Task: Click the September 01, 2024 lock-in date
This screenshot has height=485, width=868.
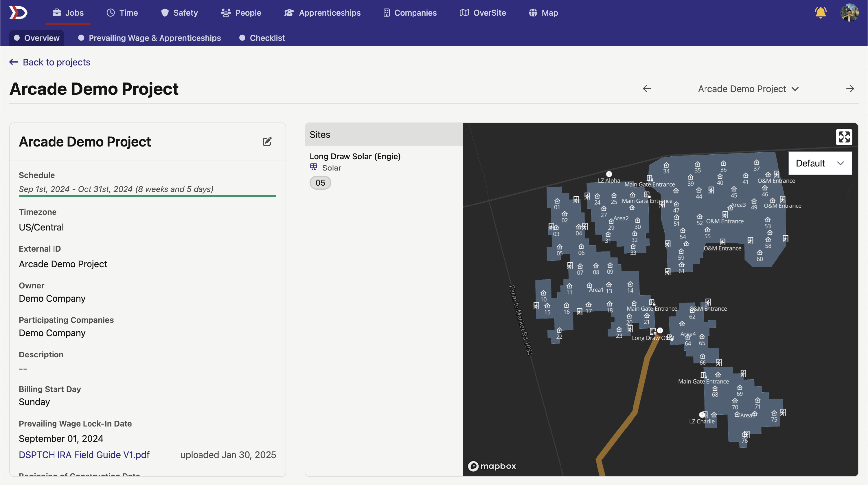Action: pos(61,438)
